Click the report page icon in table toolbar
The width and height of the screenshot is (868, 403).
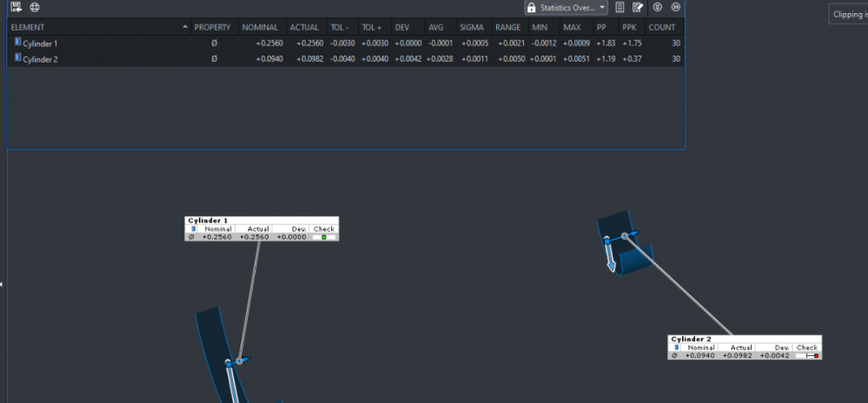coord(620,7)
